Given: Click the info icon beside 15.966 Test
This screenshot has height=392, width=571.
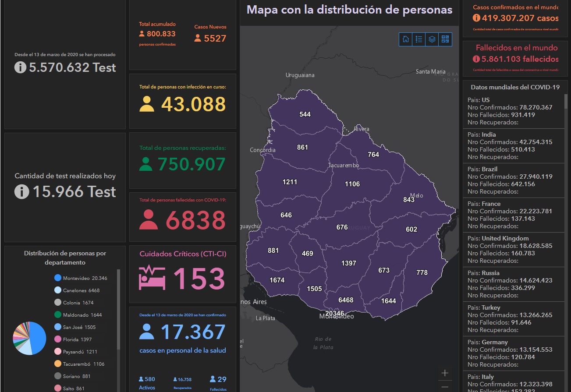Looking at the screenshot, I should point(21,192).
